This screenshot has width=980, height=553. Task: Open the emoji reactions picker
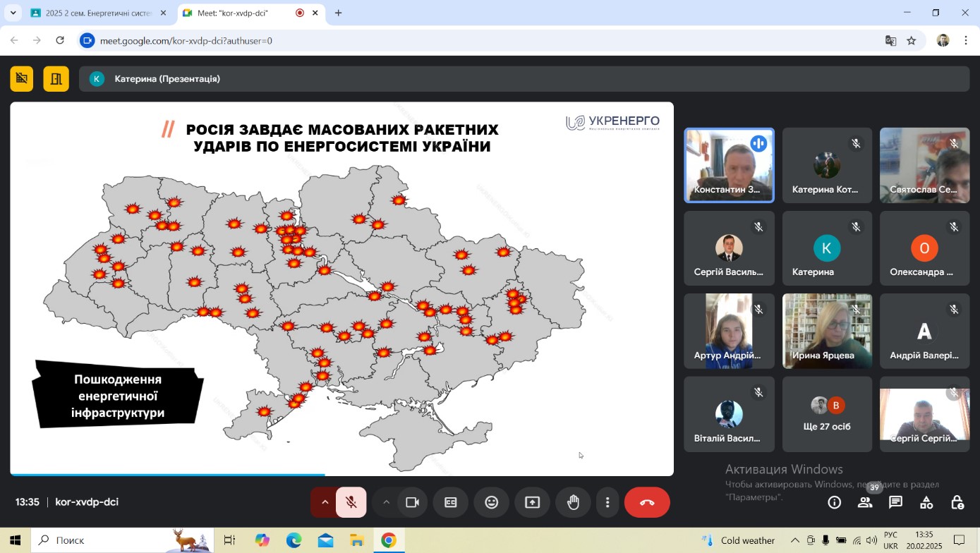click(x=491, y=502)
